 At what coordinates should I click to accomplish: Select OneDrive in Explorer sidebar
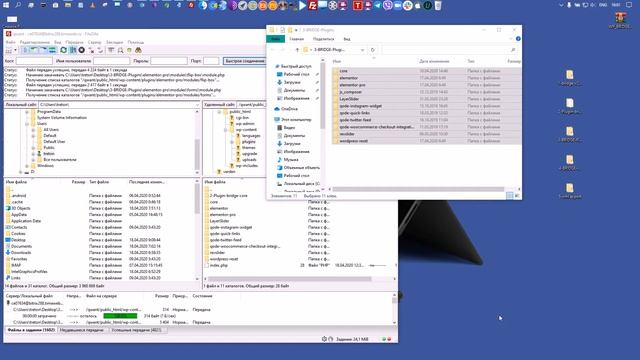(286, 109)
